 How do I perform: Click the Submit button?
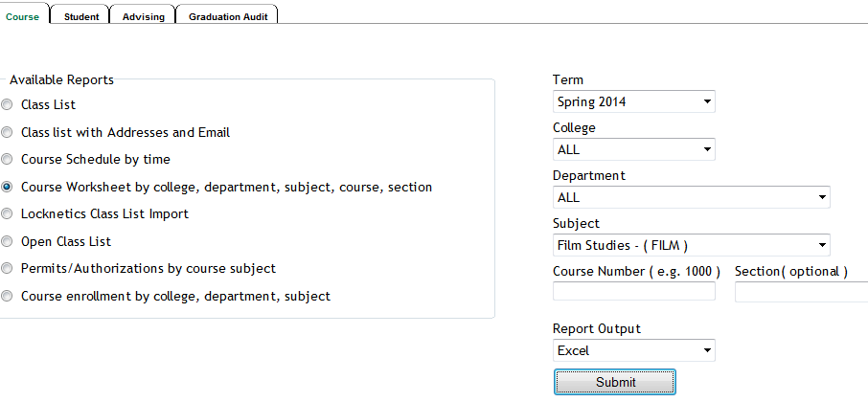[615, 382]
